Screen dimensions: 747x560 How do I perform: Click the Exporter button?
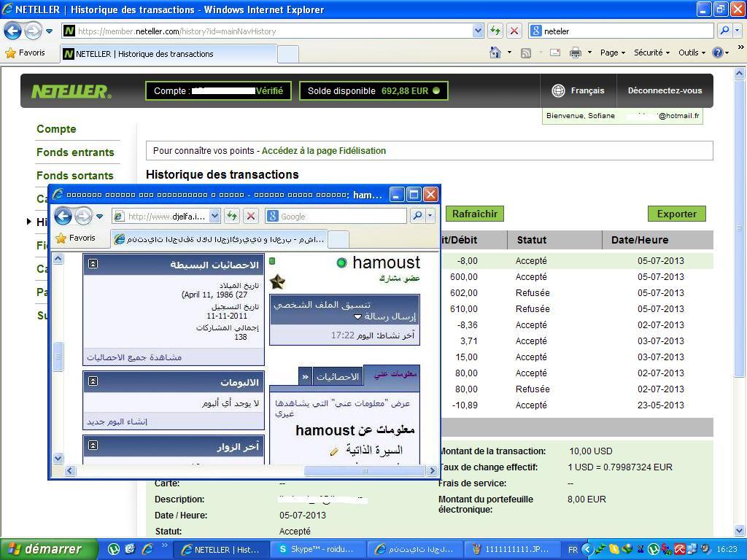click(676, 214)
